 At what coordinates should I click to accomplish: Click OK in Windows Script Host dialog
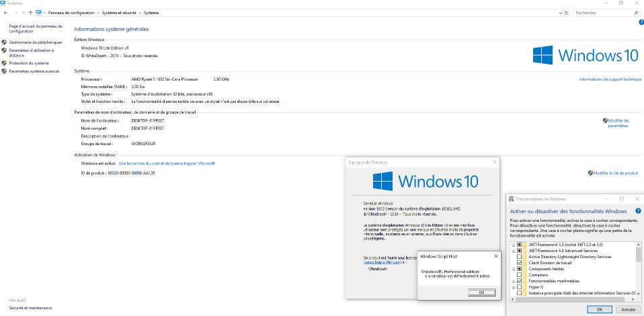coord(481,292)
